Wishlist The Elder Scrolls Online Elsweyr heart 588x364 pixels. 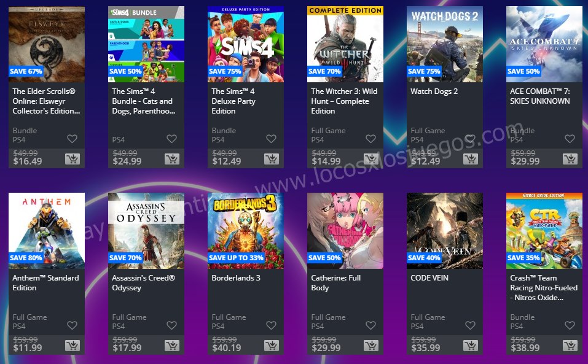coord(72,139)
